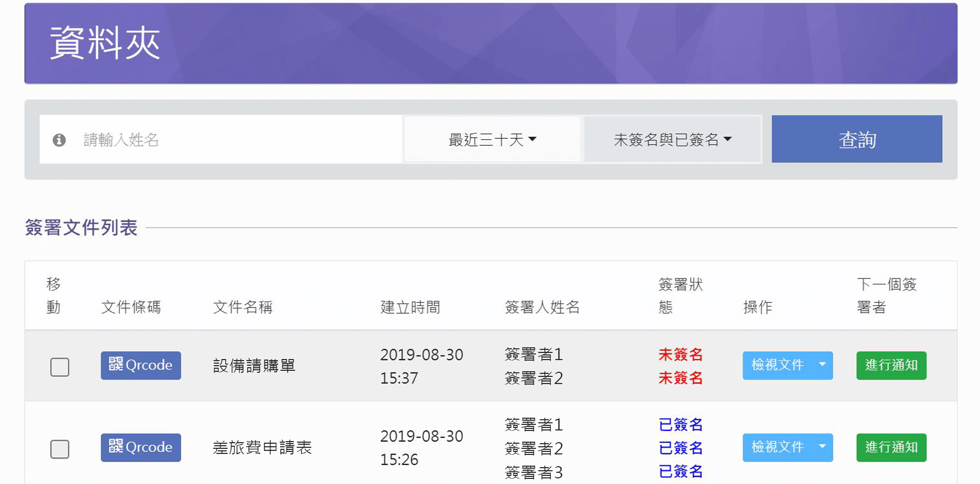Expand the 最近三十天 date range dropdown
This screenshot has width=980, height=484.
click(492, 139)
